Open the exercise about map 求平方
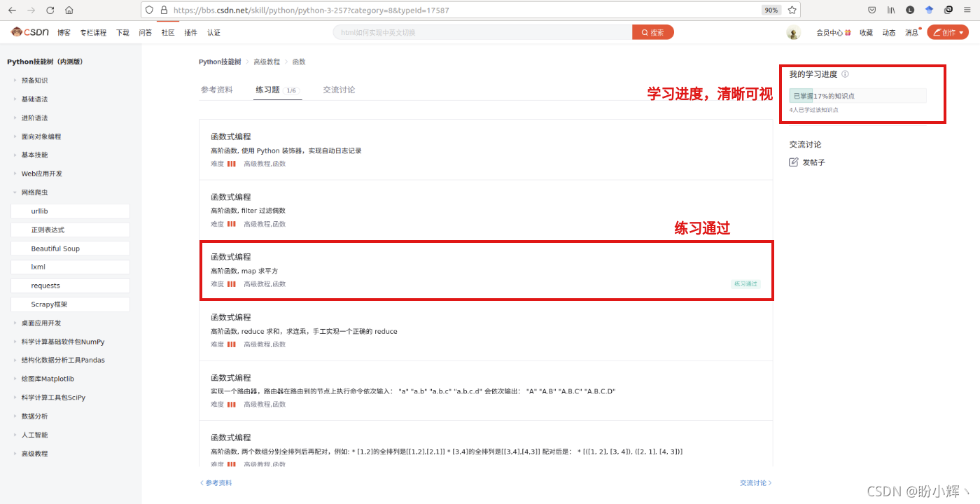This screenshot has width=980, height=504. click(x=486, y=271)
